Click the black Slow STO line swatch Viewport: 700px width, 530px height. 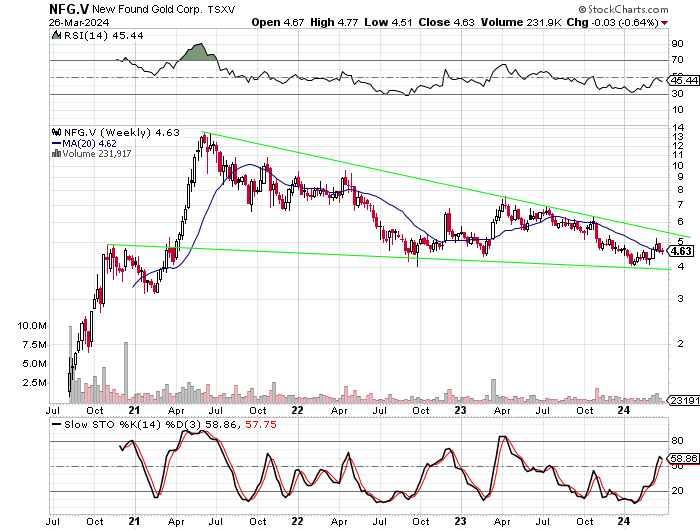click(56, 425)
